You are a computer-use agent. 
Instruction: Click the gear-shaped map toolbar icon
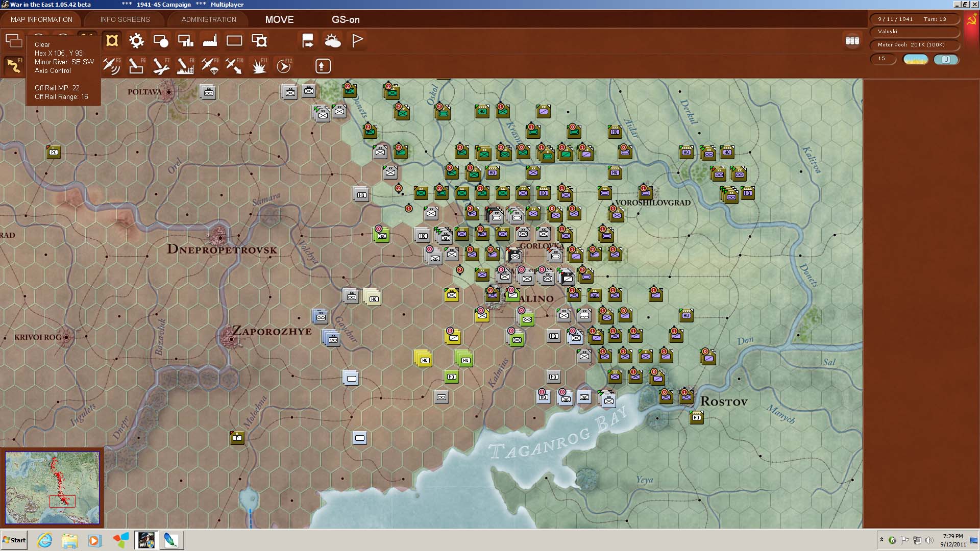136,40
